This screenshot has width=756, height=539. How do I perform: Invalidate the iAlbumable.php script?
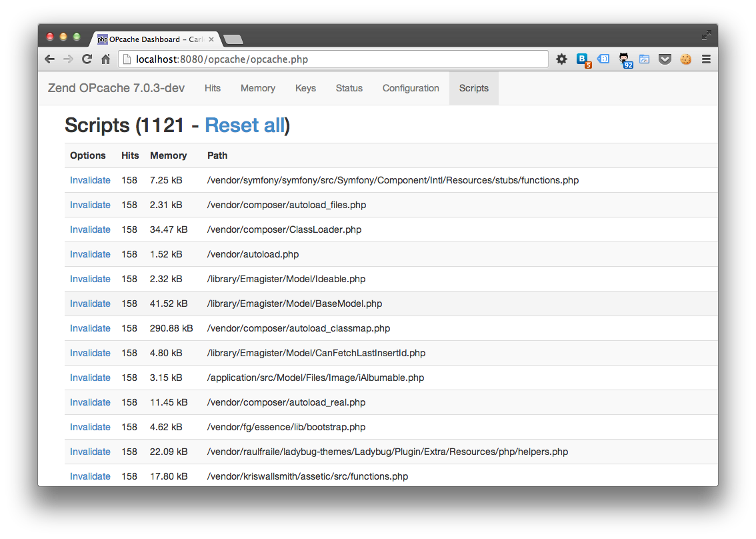point(90,378)
